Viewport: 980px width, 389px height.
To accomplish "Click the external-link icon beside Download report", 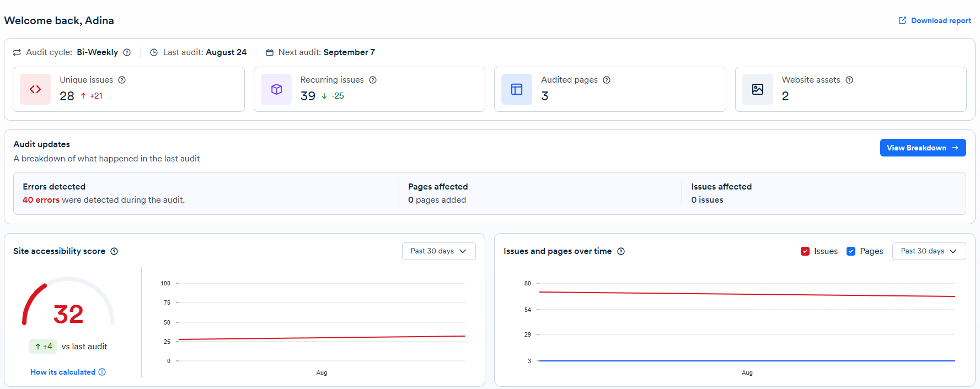I will coord(902,20).
